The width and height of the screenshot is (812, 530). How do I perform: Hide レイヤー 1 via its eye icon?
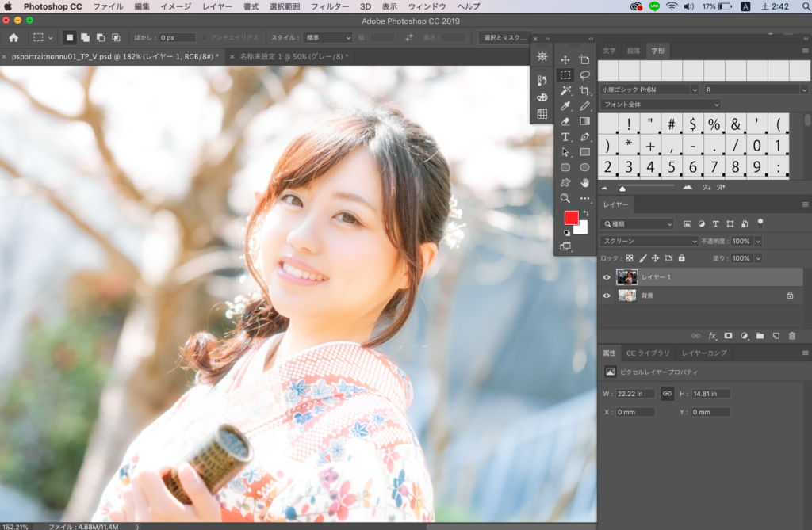click(607, 277)
